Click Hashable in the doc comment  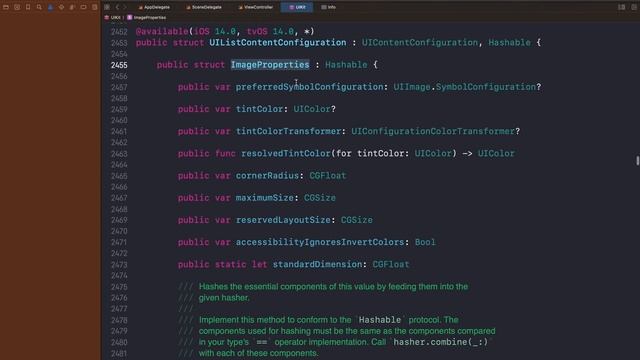pos(380,320)
